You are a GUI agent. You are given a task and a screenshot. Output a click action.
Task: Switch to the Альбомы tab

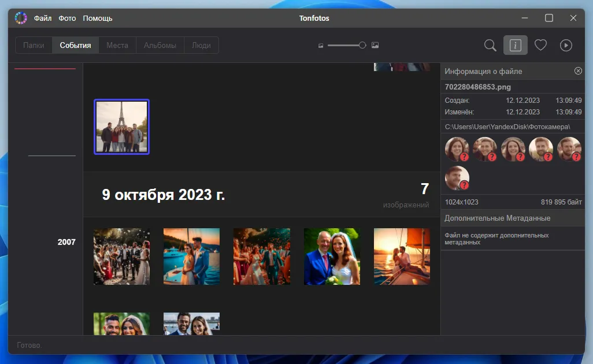point(160,45)
